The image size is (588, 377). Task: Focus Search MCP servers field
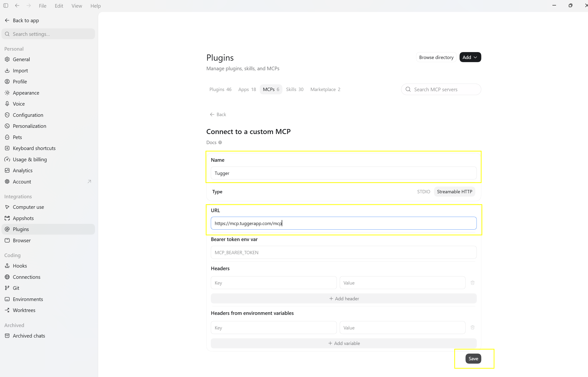pyautogui.click(x=441, y=90)
